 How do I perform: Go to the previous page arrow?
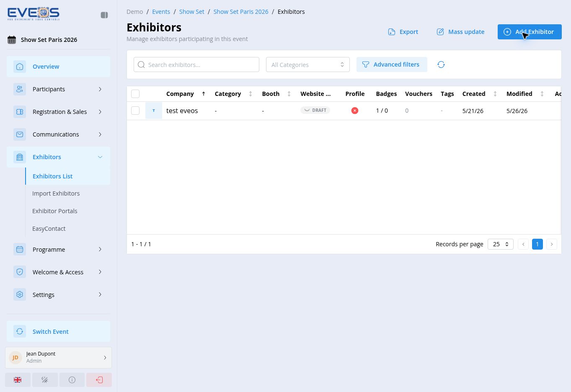523,244
